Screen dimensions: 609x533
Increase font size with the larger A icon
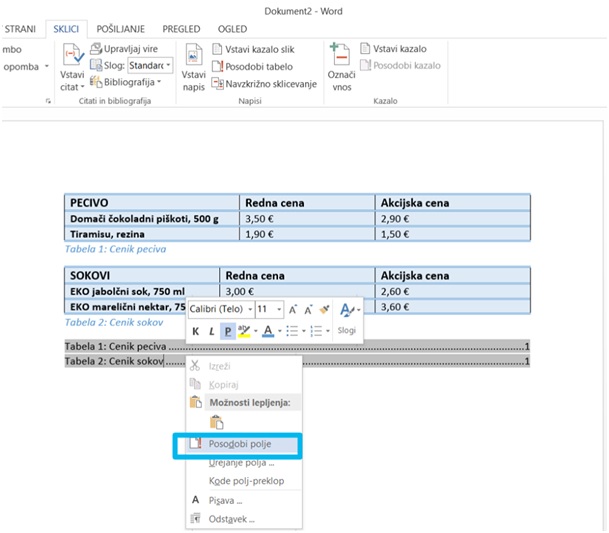[x=294, y=310]
